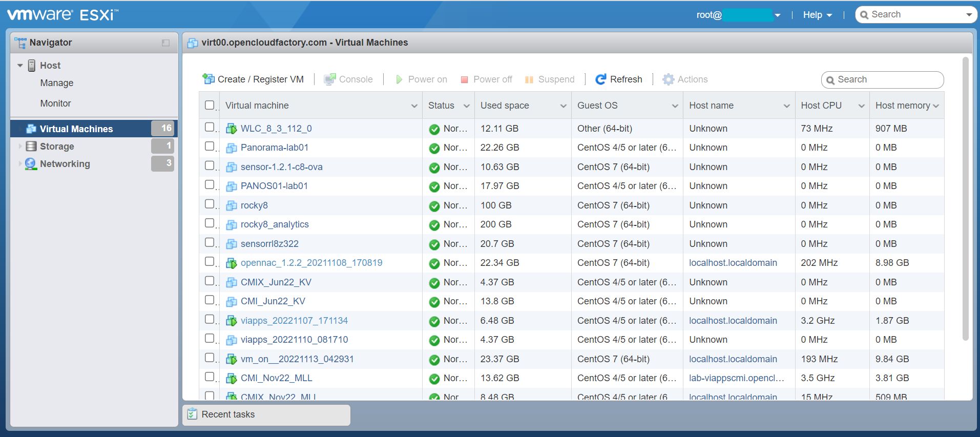Click the Console monitor icon
This screenshot has width=980, height=437.
[x=330, y=79]
